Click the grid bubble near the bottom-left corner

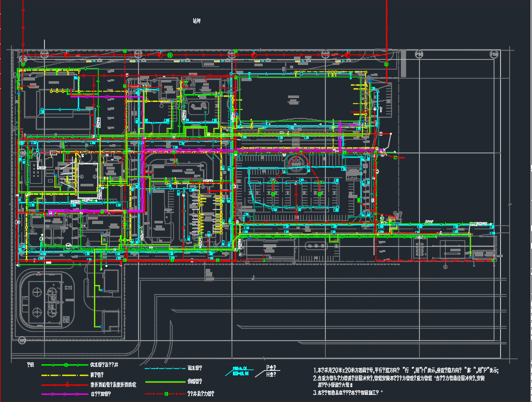(22, 340)
